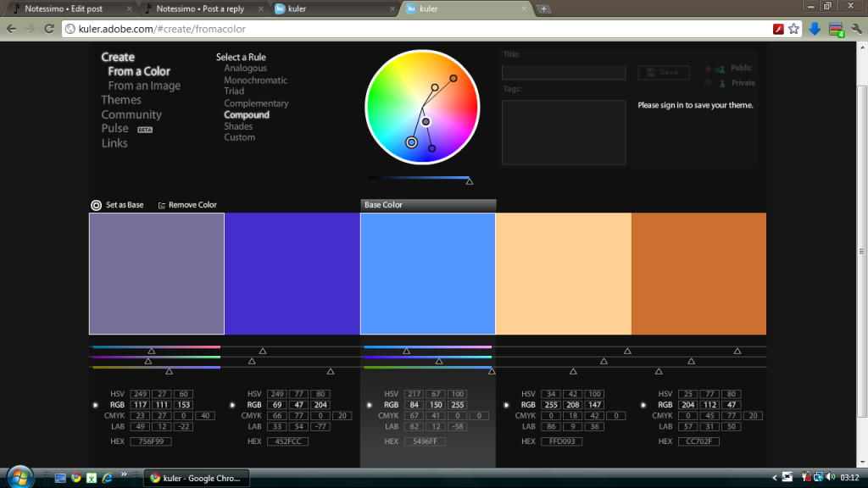The image size is (868, 488).
Task: Select the Triad color rule
Action: pos(234,91)
